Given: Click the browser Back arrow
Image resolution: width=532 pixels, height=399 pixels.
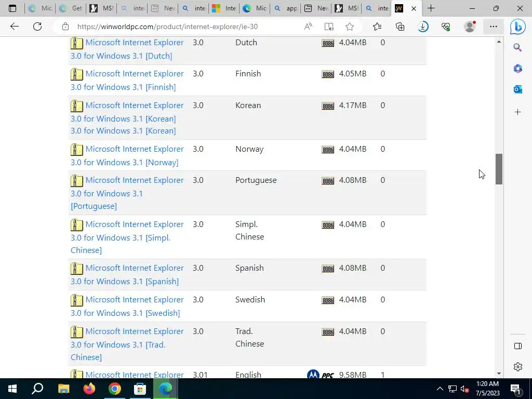Looking at the screenshot, I should pyautogui.click(x=14, y=26).
